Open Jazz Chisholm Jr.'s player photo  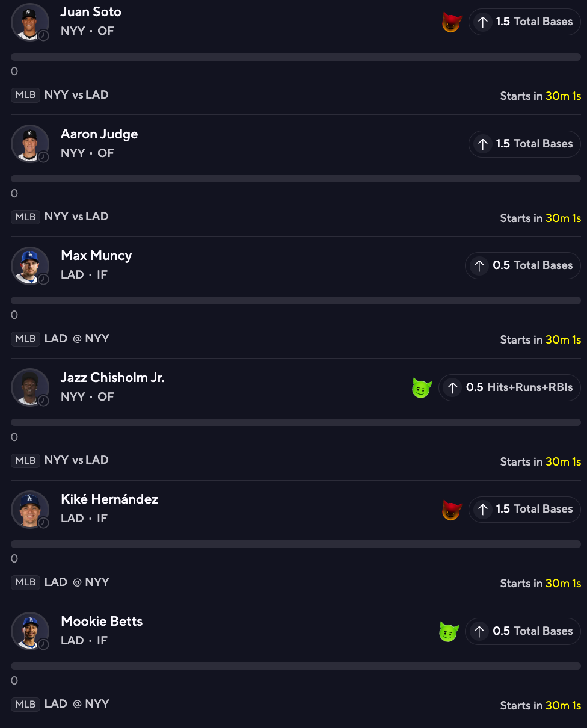pyautogui.click(x=29, y=387)
